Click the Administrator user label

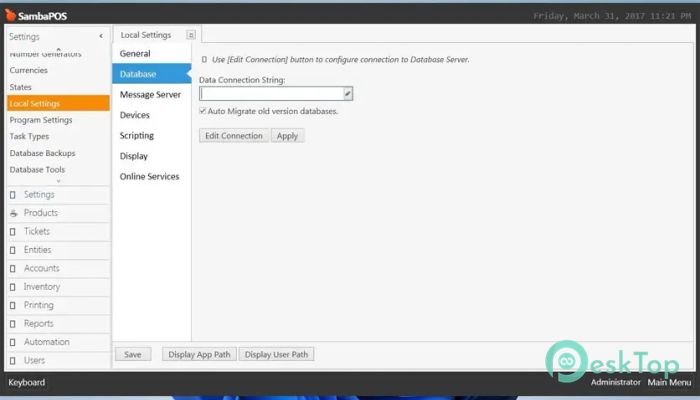[616, 382]
